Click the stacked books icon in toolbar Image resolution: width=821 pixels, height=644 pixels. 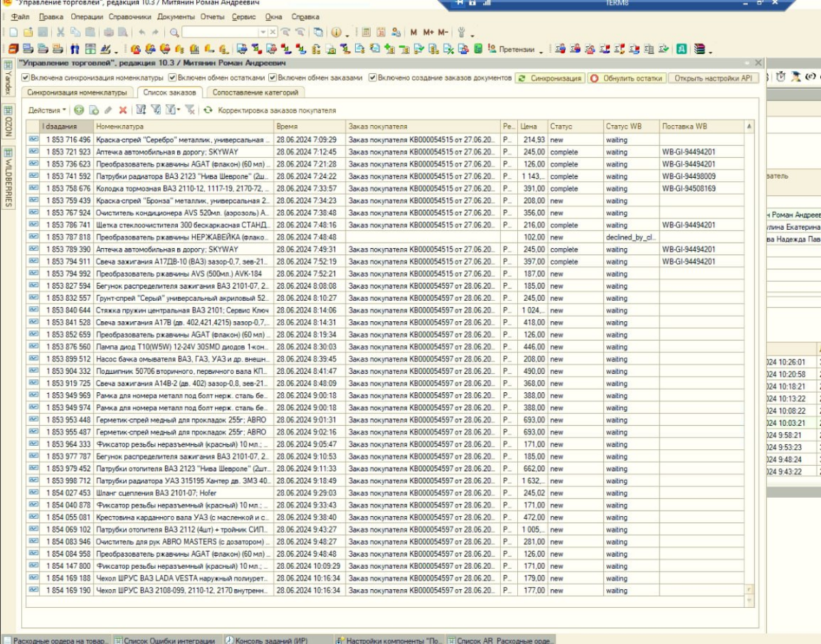click(x=699, y=49)
